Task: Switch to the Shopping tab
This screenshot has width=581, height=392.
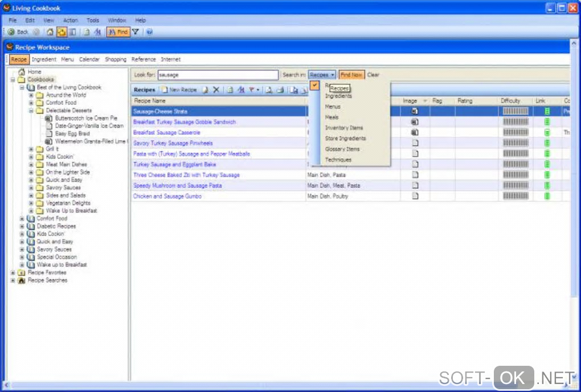Action: click(116, 59)
